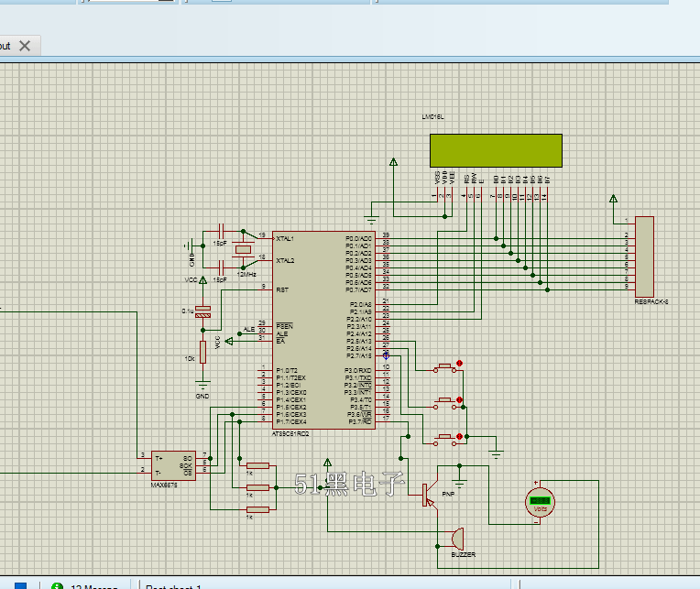Select the 12MHz crystal oscillator
The width and height of the screenshot is (700, 589).
click(x=243, y=249)
